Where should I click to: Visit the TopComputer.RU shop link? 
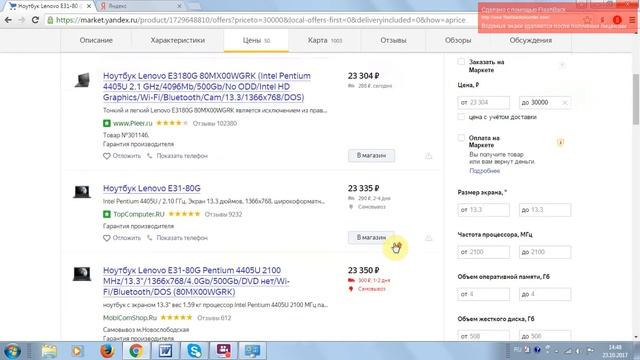(139, 214)
